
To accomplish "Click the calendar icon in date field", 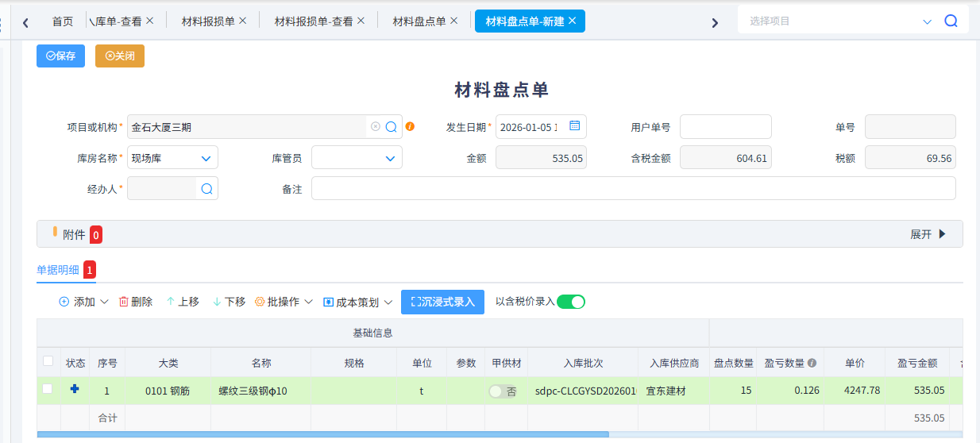I will [575, 126].
